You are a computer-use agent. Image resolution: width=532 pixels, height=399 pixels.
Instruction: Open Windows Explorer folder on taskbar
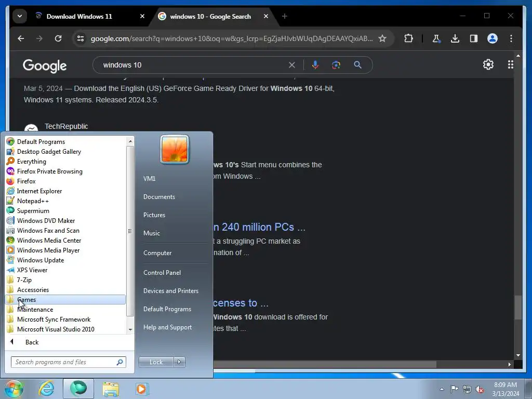[111, 389]
